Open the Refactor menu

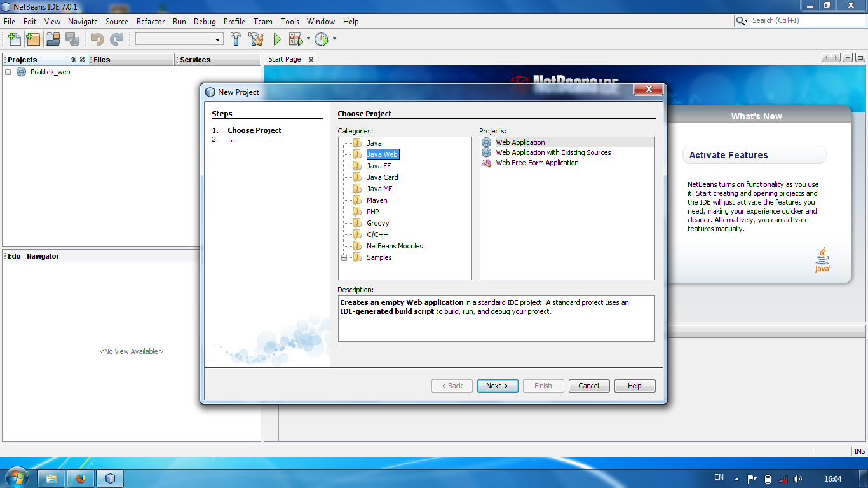(x=151, y=21)
